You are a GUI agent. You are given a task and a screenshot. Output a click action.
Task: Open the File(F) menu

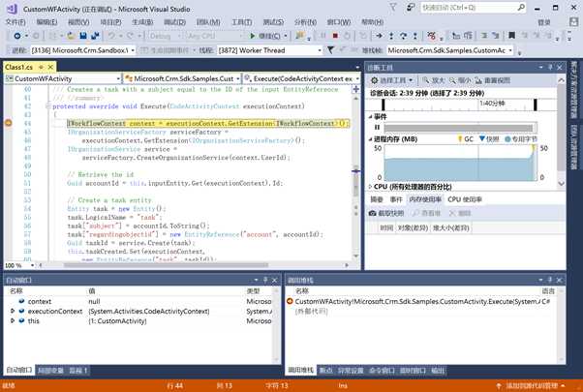(x=15, y=22)
